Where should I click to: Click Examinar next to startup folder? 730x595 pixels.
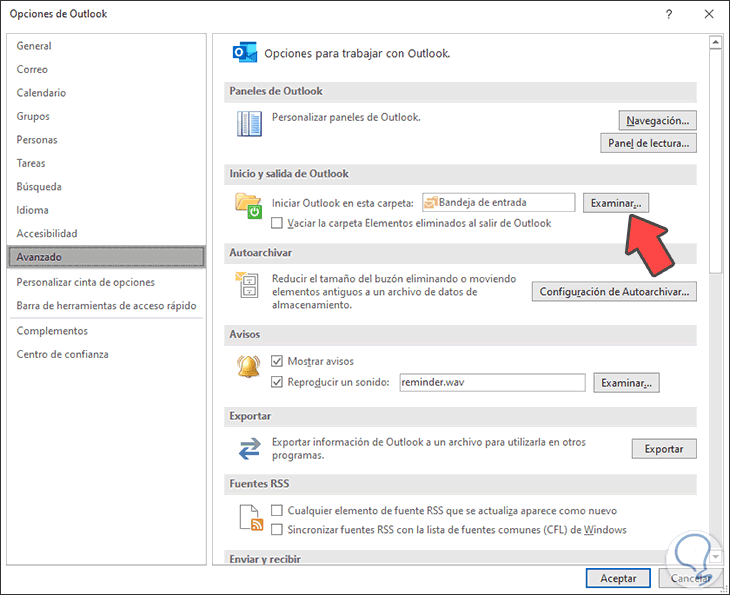(x=615, y=203)
